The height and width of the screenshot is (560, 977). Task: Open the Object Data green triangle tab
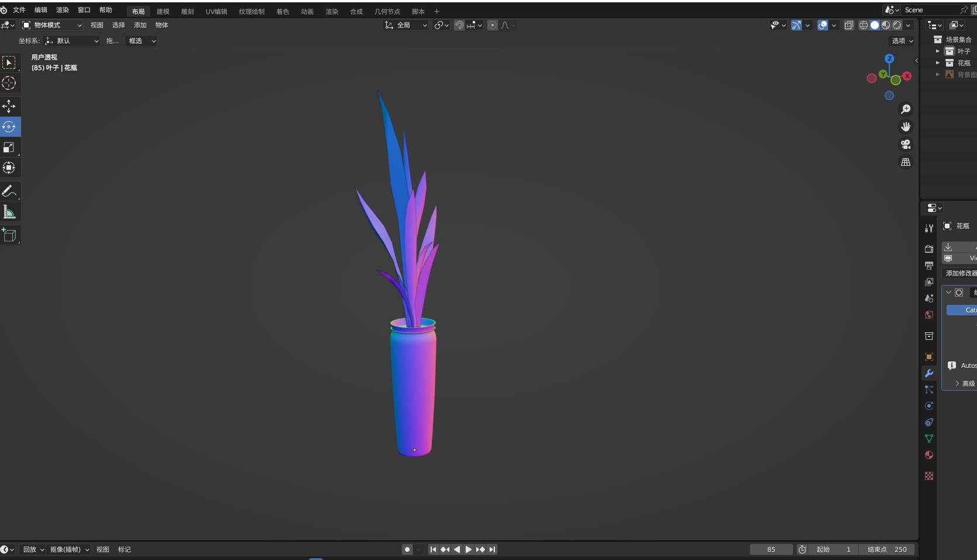pos(929,439)
